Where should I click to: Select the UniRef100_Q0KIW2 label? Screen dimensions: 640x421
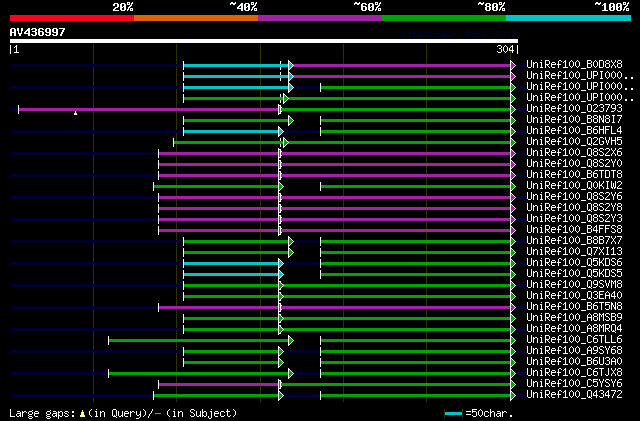(x=574, y=185)
